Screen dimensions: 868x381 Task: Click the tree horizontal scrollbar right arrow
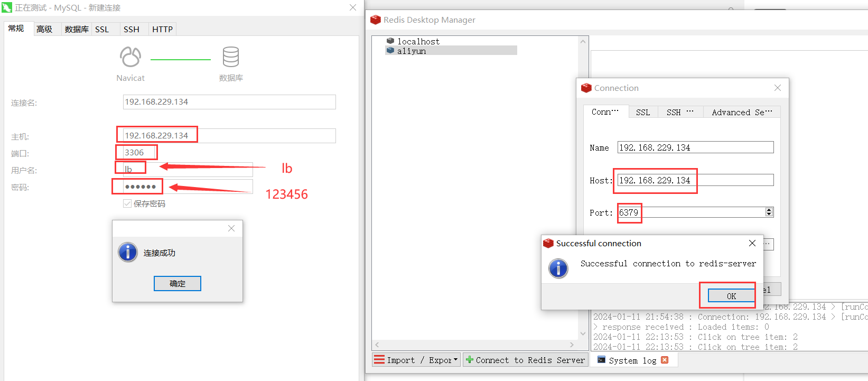click(x=572, y=345)
